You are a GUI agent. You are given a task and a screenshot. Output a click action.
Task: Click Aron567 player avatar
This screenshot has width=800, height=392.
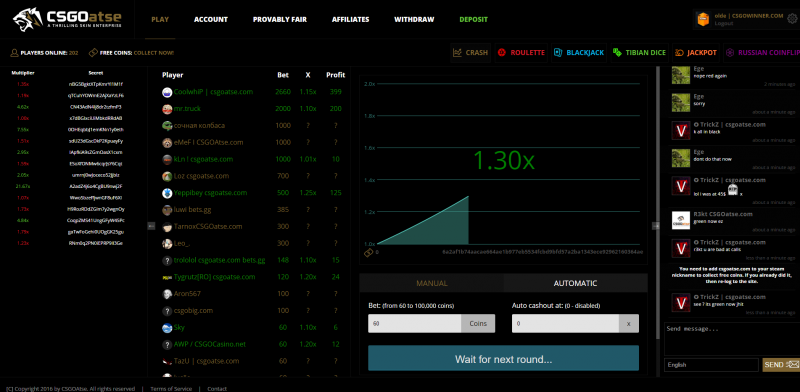167,294
